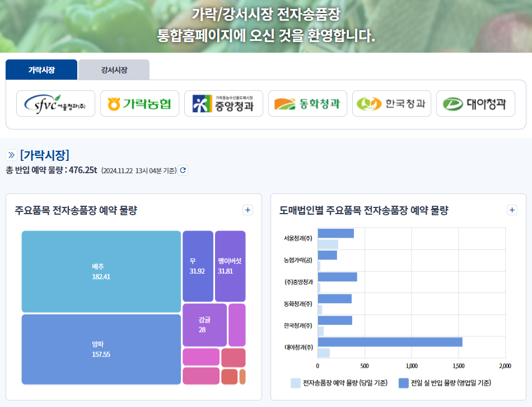Click the 대아청과(주) light blue reservation bar

click(324, 353)
